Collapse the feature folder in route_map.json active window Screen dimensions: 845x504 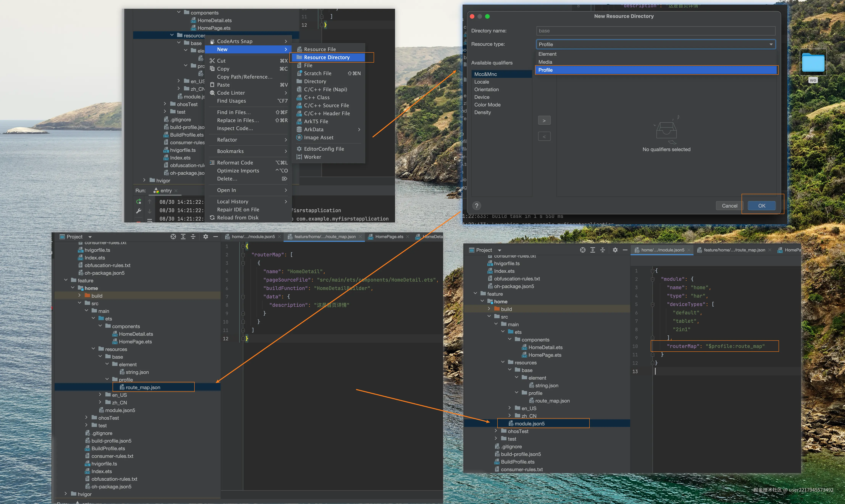[66, 280]
